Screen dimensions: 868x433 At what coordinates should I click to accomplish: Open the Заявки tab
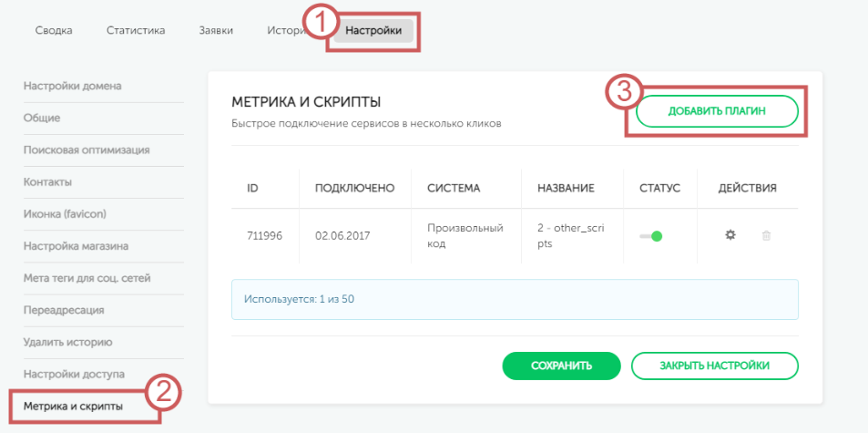(x=216, y=31)
